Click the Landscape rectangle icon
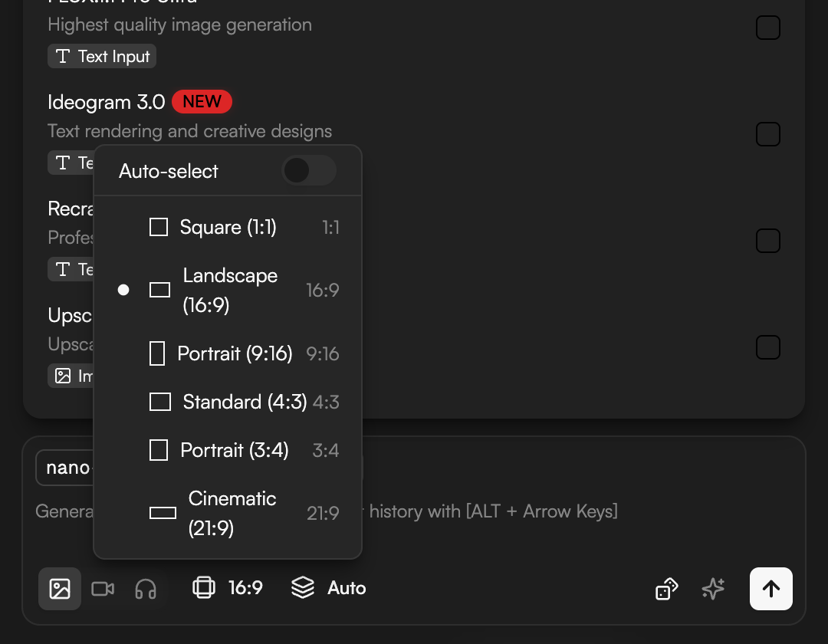The height and width of the screenshot is (644, 828). [159, 291]
